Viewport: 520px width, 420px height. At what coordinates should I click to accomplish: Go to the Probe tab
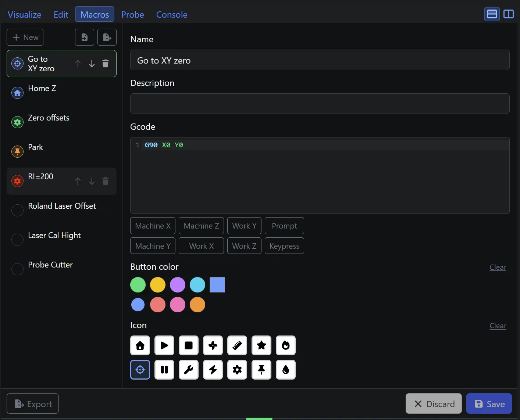[x=133, y=14]
